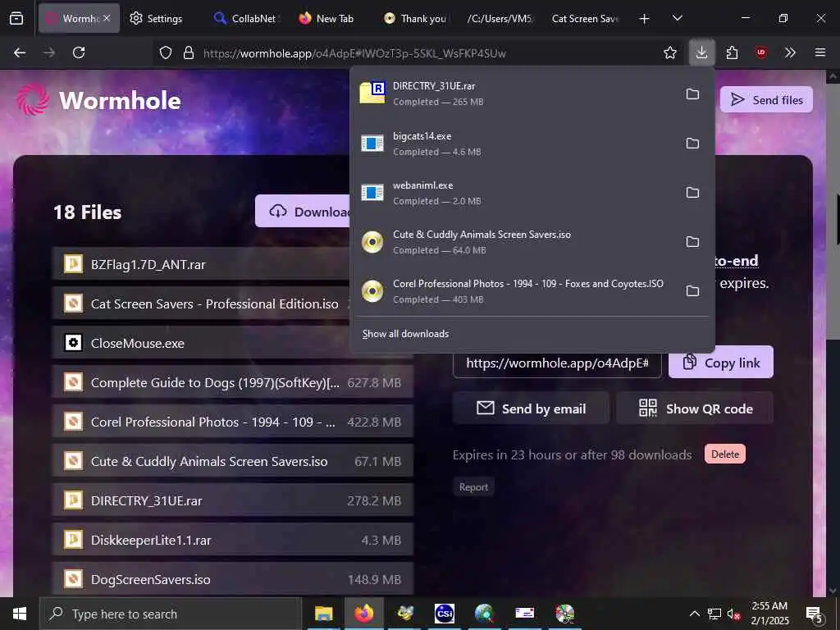Toggle the downloads panel button
Viewport: 840px width, 630px height.
click(x=702, y=52)
